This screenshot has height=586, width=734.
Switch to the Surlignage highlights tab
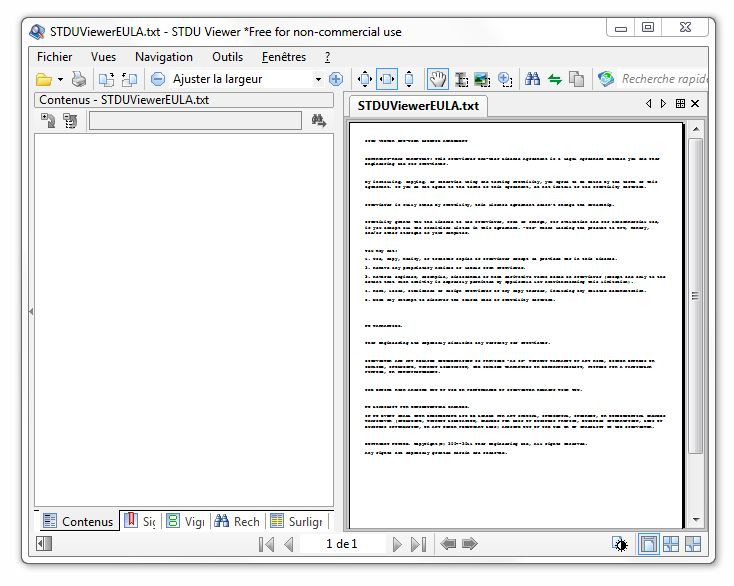[297, 521]
